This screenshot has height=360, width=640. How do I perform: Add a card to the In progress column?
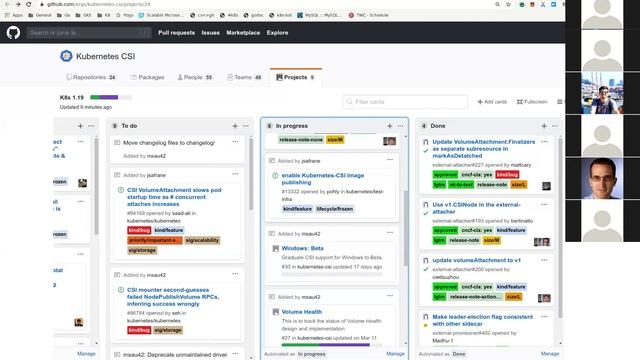(x=389, y=126)
